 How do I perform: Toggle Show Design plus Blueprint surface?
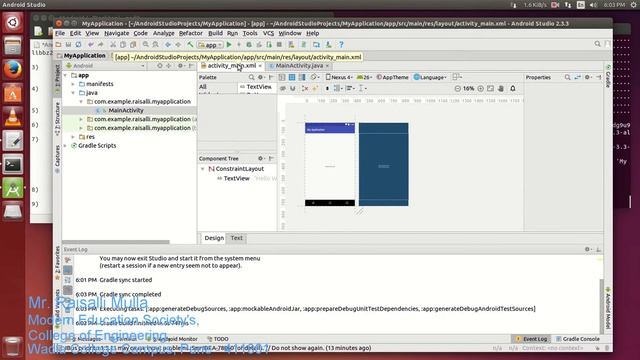(302, 77)
